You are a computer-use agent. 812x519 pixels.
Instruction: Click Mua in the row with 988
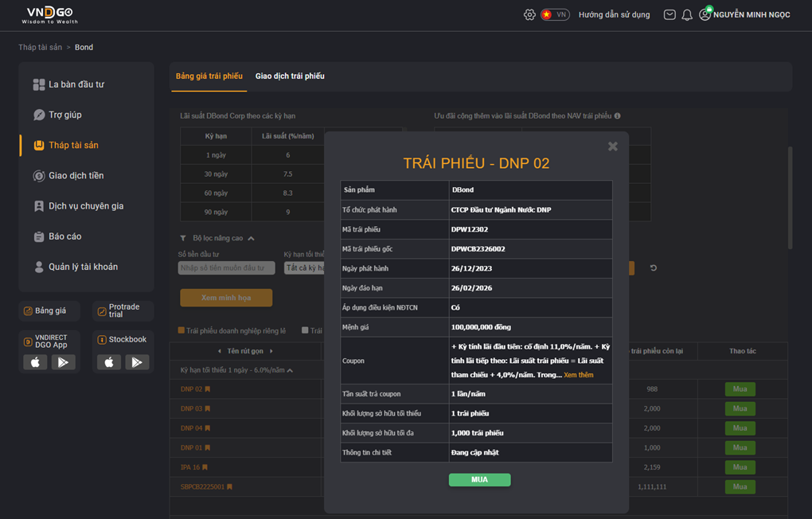point(740,389)
